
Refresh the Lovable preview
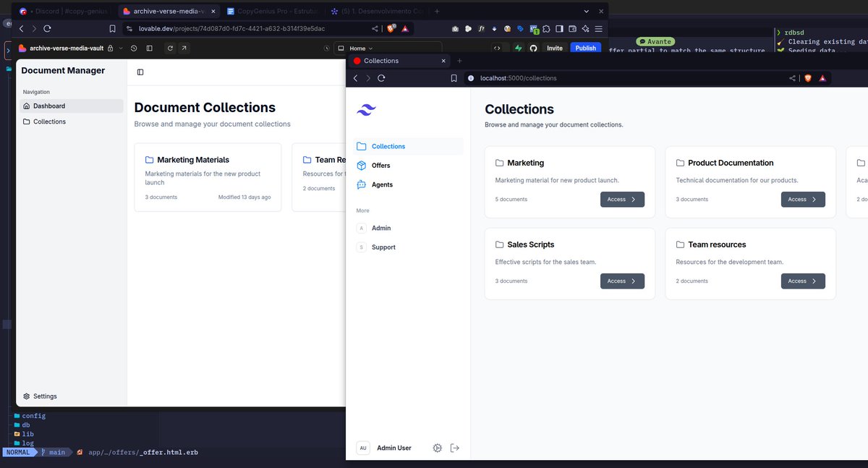[x=170, y=48]
